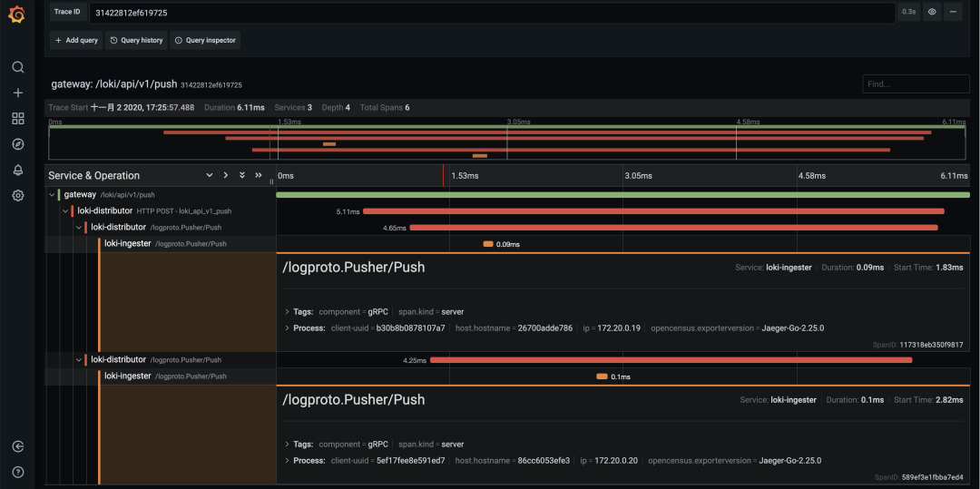
Task: Click the Create plus icon in sidebar
Action: click(18, 93)
